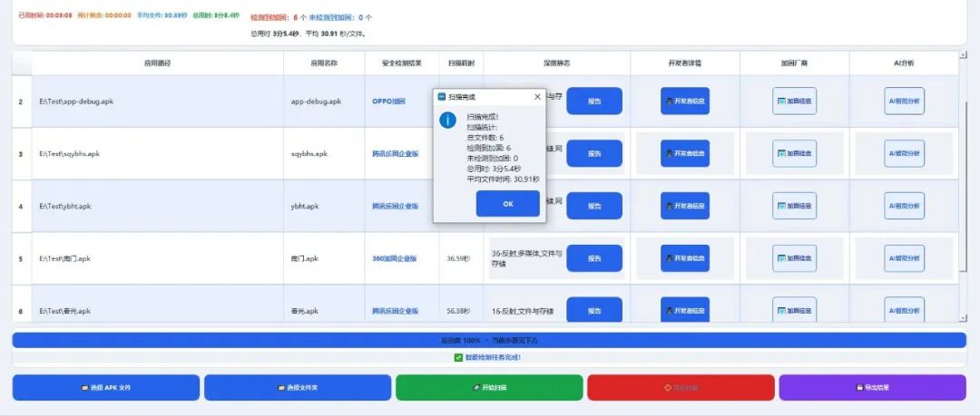Screen dimensions: 980x416
Task: View 加固信息 for 春光.apk
Action: (x=794, y=310)
